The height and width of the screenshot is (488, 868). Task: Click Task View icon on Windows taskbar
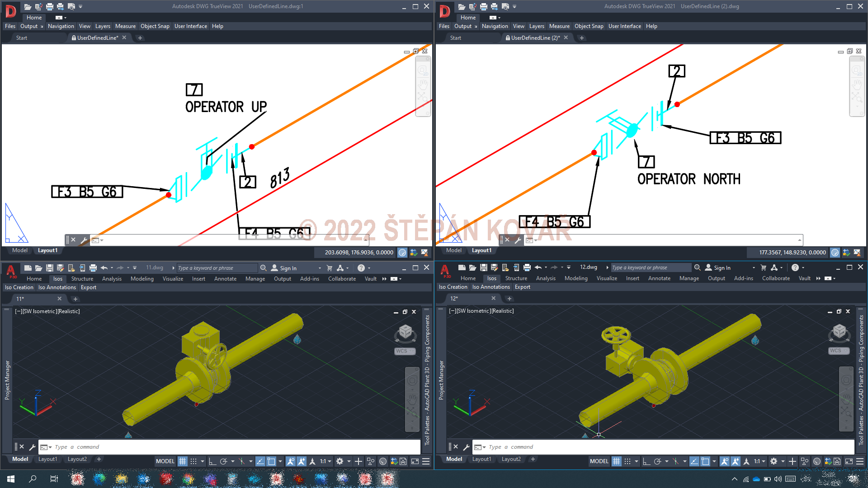(x=54, y=479)
